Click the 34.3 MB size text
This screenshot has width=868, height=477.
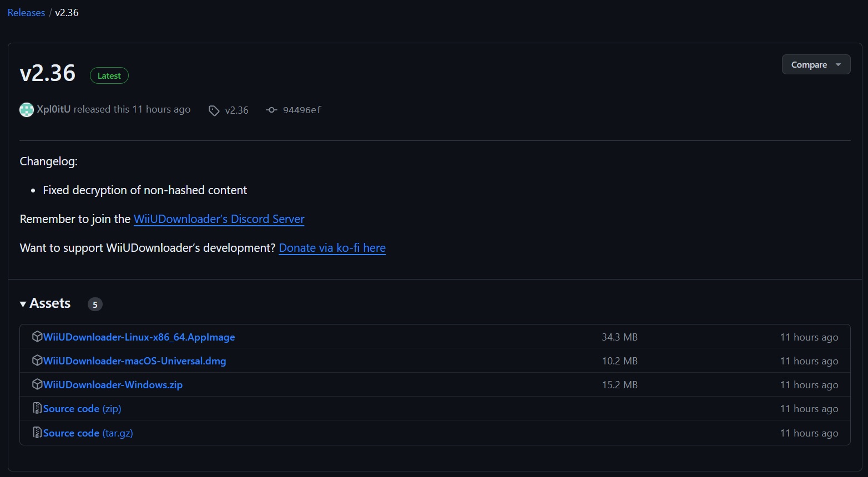620,337
